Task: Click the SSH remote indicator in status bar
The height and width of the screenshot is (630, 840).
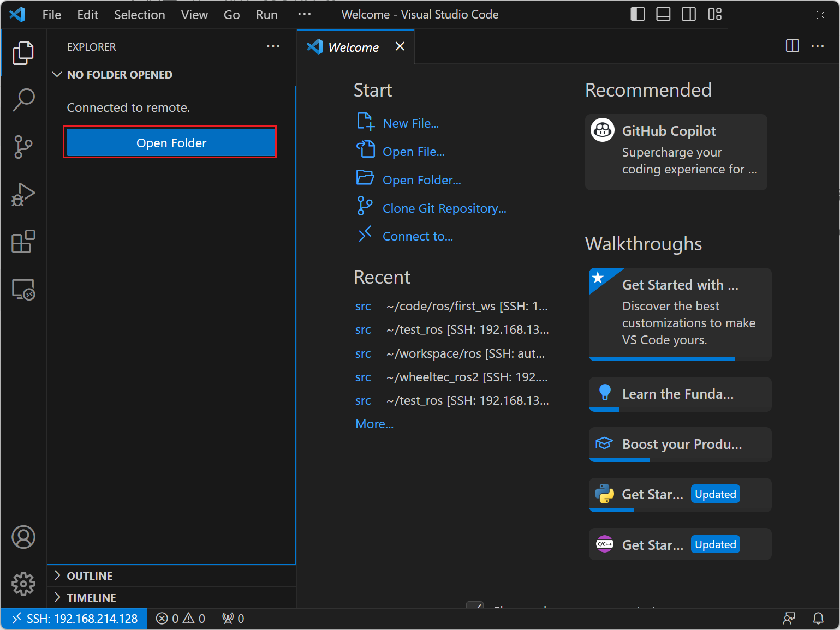Action: 75,619
